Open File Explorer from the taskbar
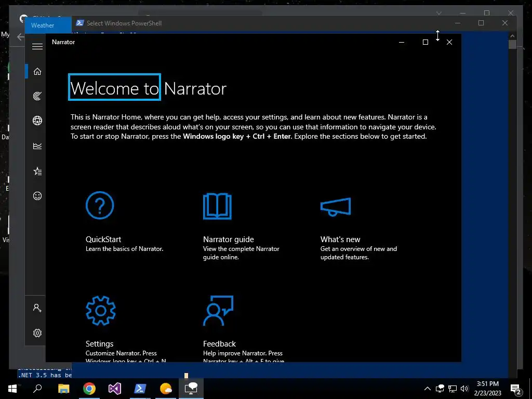 64,389
